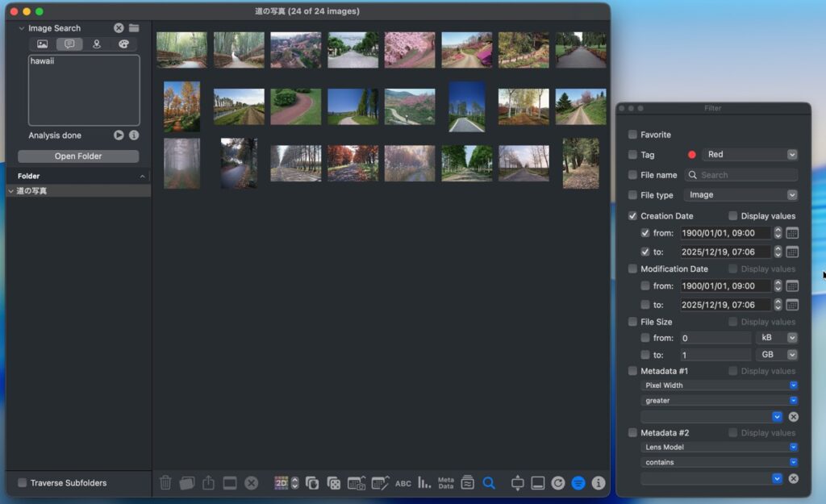Select the 道の写真 folder in the list

[x=32, y=191]
